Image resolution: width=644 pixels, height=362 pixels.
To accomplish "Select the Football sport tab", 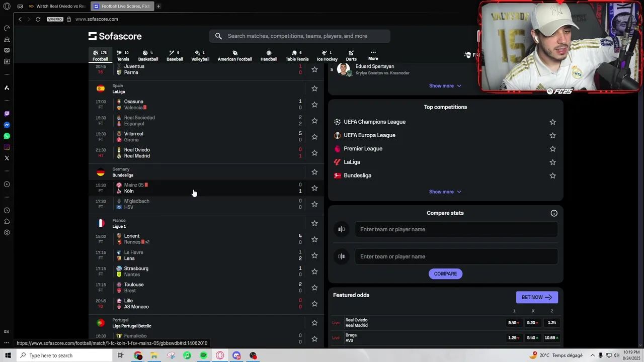I will [x=100, y=56].
